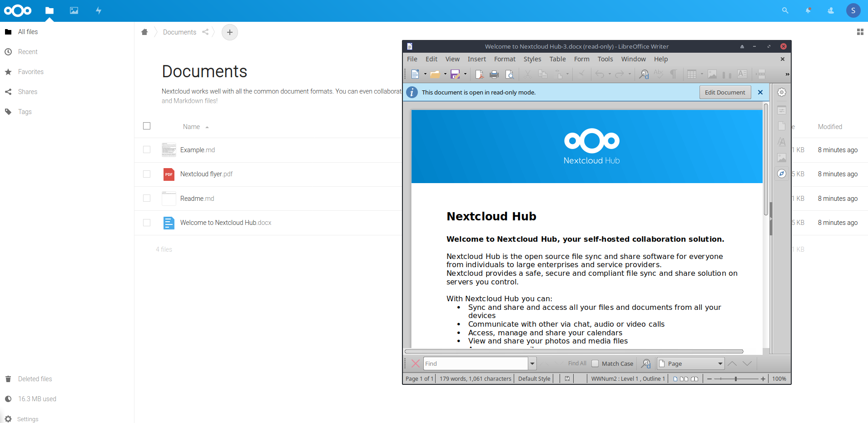Viewport: 868px width, 423px height.
Task: Open Nextcloud contacts menu
Action: pos(831,10)
